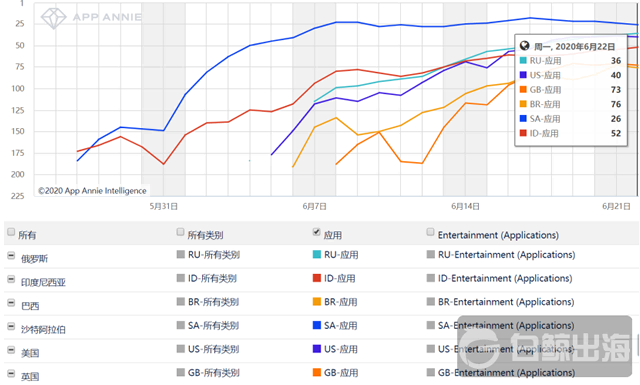
Task: Click the App Annie diamond logo
Action: (x=53, y=18)
